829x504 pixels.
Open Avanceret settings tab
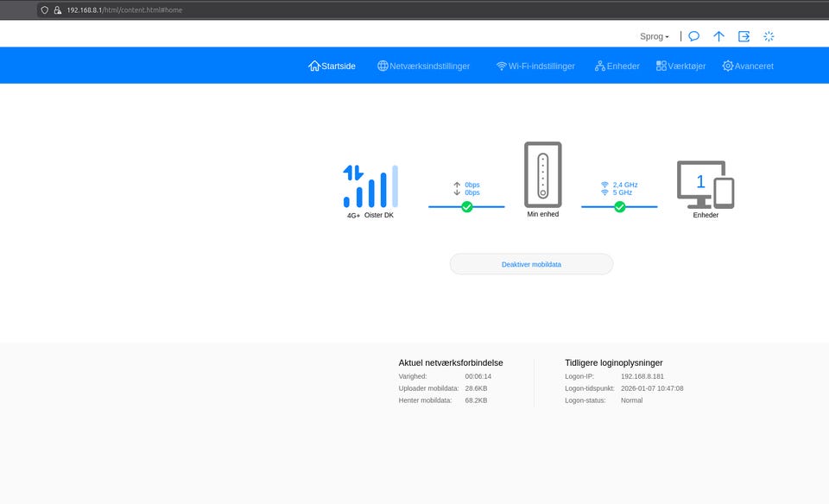pyautogui.click(x=748, y=66)
